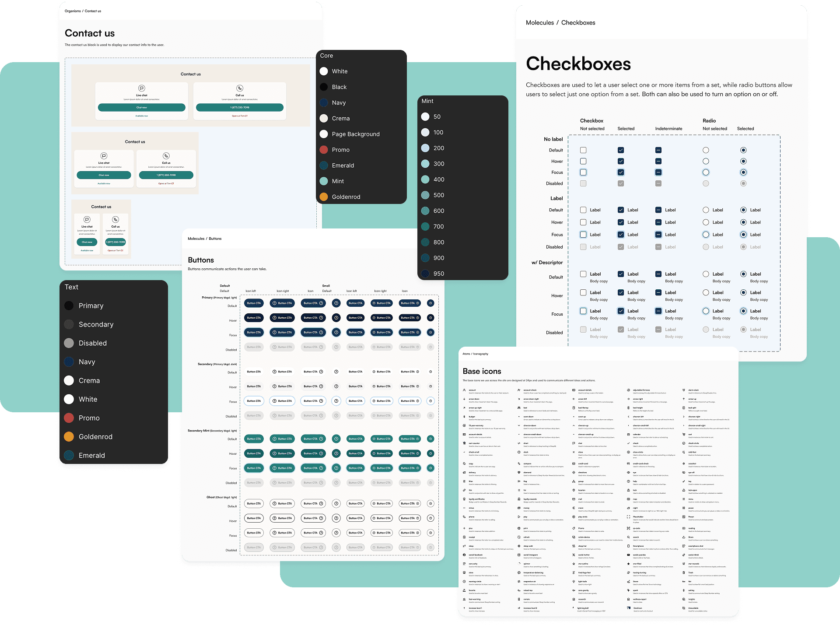
Task: Click the Call us phone icon in the narrowest Contact us block
Action: 115,220
